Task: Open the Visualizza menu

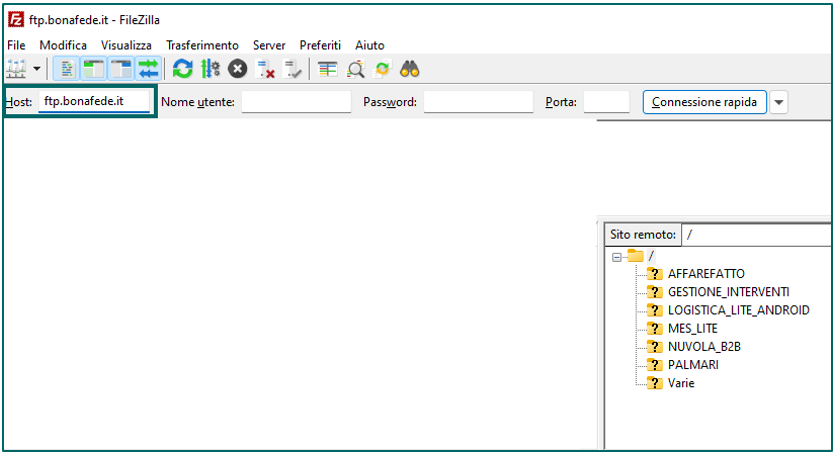Action: [126, 45]
